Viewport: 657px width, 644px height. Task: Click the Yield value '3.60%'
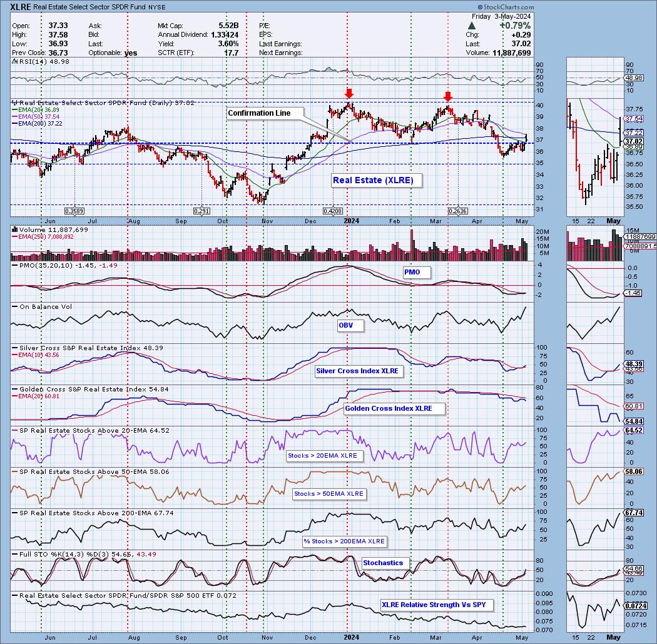[x=228, y=44]
